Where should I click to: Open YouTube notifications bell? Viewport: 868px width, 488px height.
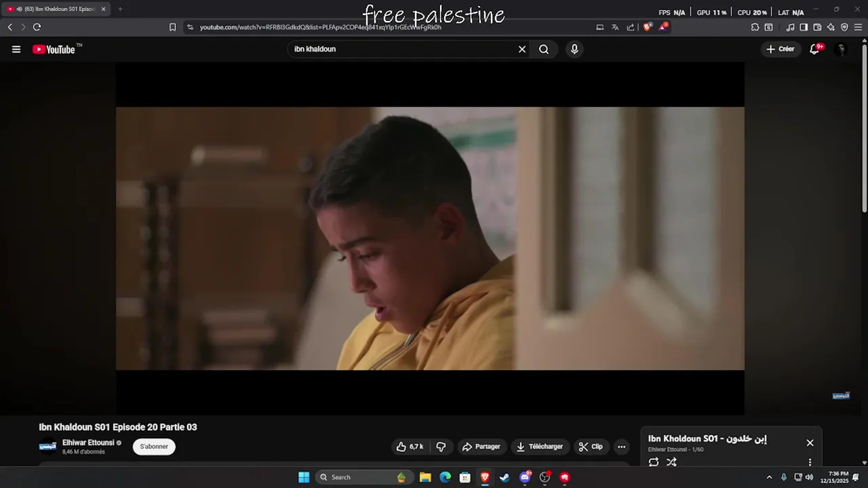815,49
